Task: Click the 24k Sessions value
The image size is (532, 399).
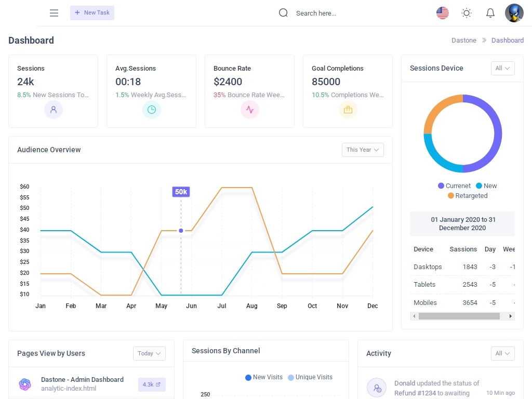Action: [x=26, y=82]
